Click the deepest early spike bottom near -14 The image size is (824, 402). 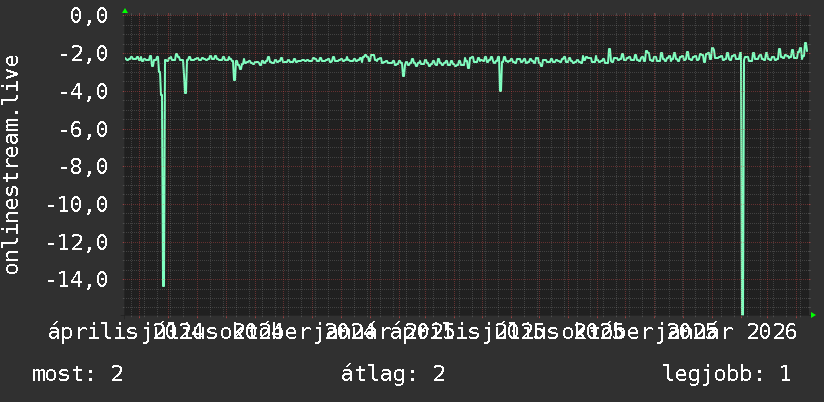coord(163,284)
